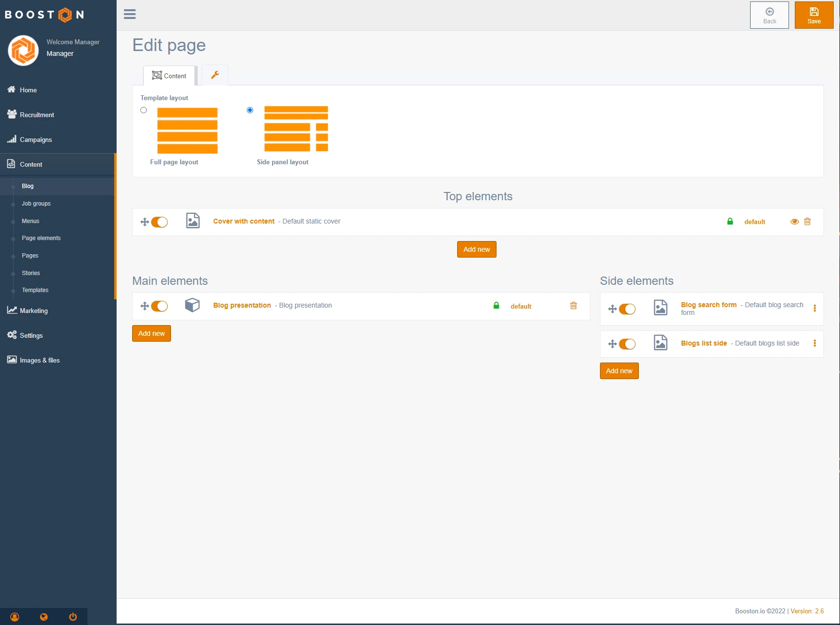Click the user profile icon at bottom

(15, 617)
